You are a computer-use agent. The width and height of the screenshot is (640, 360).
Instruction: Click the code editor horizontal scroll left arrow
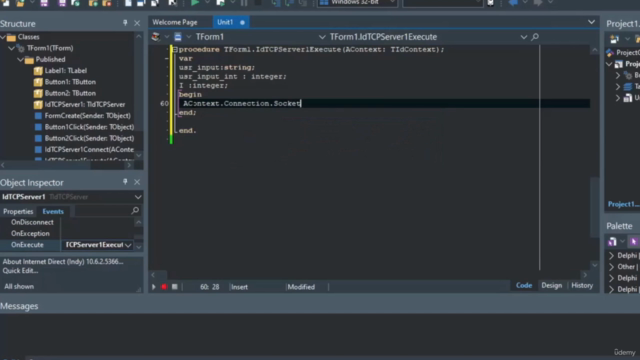point(153,275)
